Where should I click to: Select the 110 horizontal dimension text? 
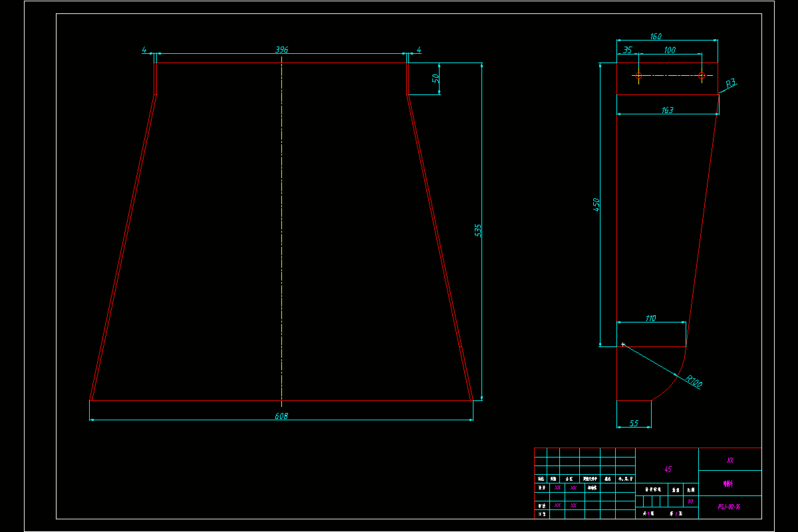click(x=651, y=319)
